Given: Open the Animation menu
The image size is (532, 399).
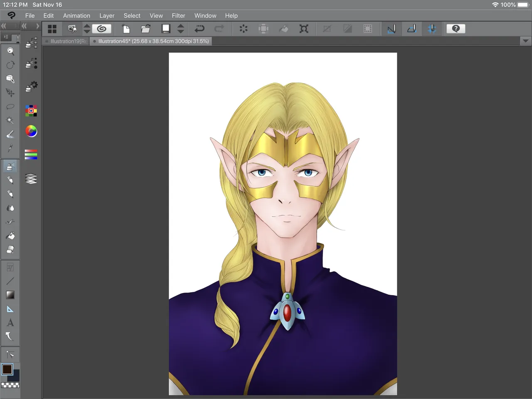Looking at the screenshot, I should (x=76, y=16).
